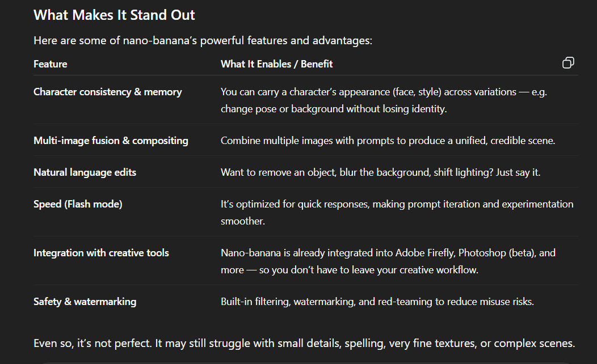Image resolution: width=597 pixels, height=364 pixels.
Task: Click the "Want to remove an object" description
Action: (278, 172)
